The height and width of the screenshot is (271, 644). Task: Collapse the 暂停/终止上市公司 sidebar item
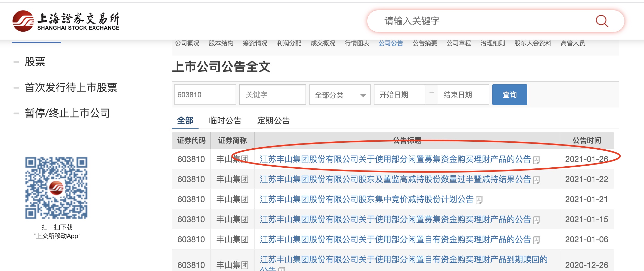click(16, 113)
